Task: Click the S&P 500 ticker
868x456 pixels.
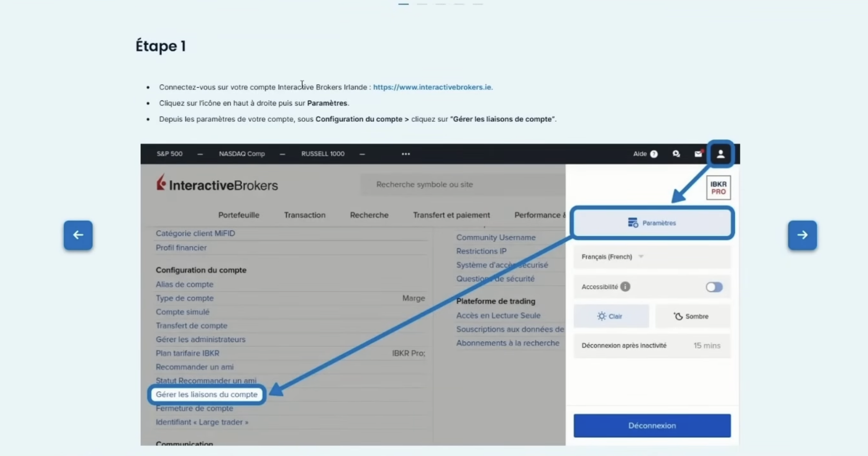Action: point(170,154)
